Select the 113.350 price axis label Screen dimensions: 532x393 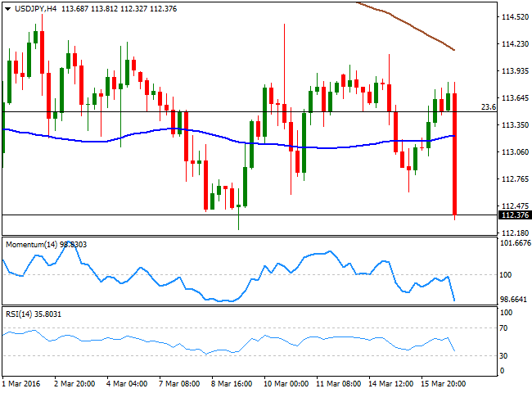point(515,125)
